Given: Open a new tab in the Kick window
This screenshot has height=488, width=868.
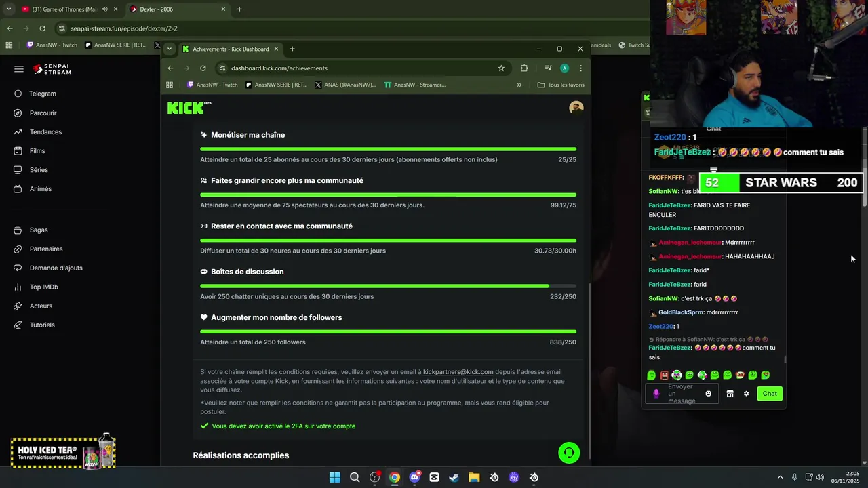Looking at the screenshot, I should 292,49.
